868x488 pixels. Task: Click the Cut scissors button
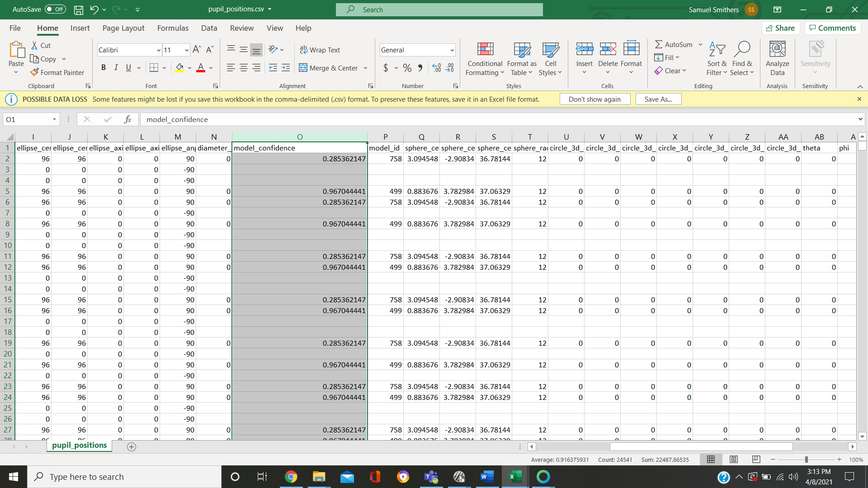tap(41, 45)
